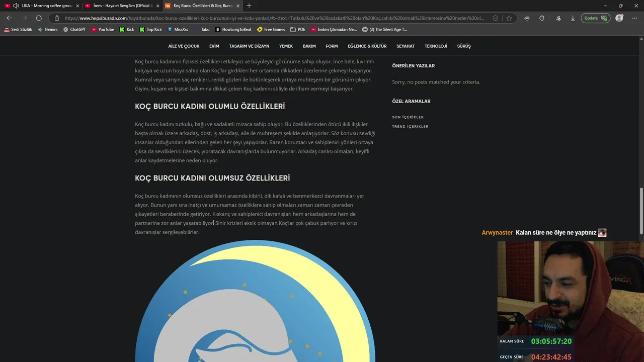Screen dimensions: 644x362
Task: Click the moon zodiac illustration
Action: tap(255, 301)
